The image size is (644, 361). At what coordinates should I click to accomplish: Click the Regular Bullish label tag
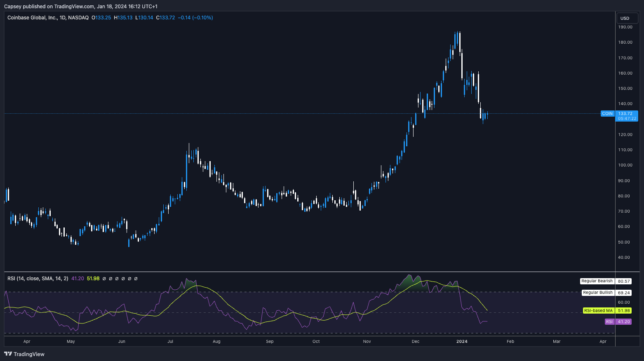click(597, 293)
